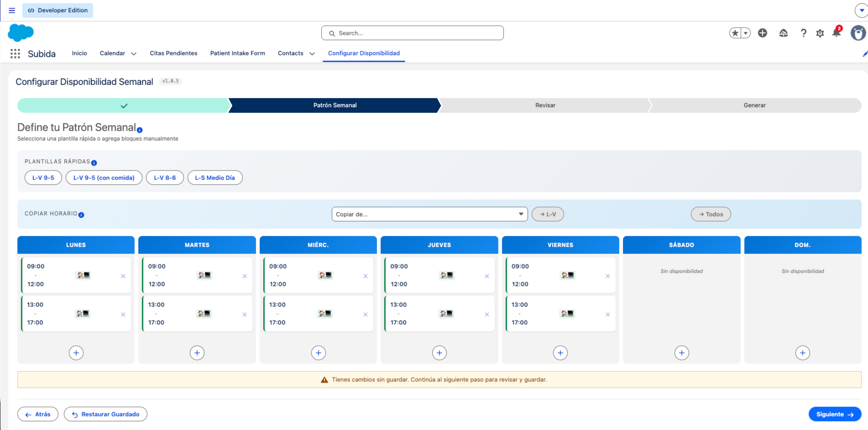Click info icon next to Copiar Horario

(81, 215)
